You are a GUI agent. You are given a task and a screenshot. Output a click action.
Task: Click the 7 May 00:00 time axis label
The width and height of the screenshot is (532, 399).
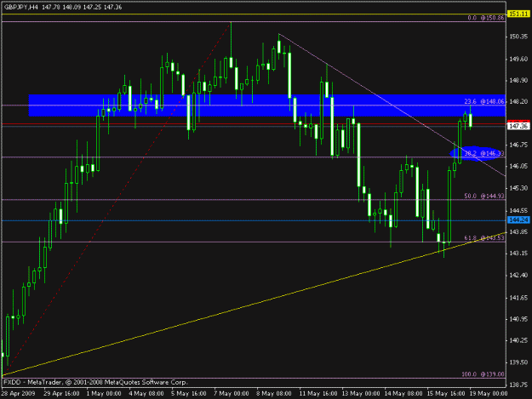point(232,394)
